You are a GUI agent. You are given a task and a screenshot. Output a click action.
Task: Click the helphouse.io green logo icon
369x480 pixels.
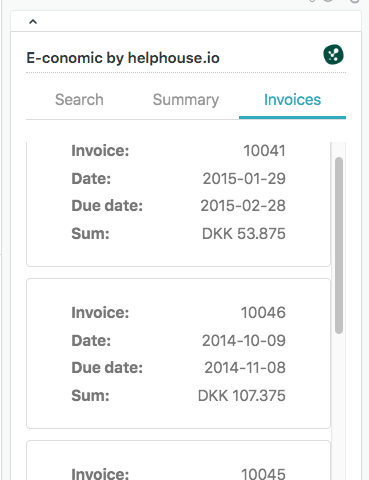coord(333,55)
